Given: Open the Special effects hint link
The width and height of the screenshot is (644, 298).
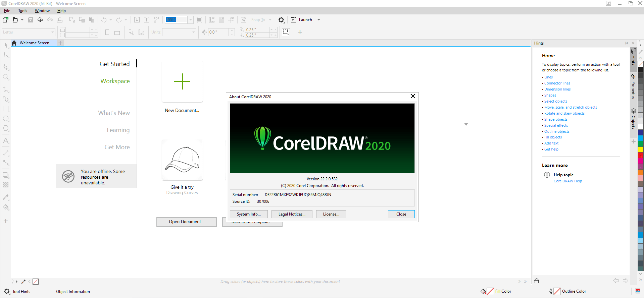Looking at the screenshot, I should tap(556, 125).
